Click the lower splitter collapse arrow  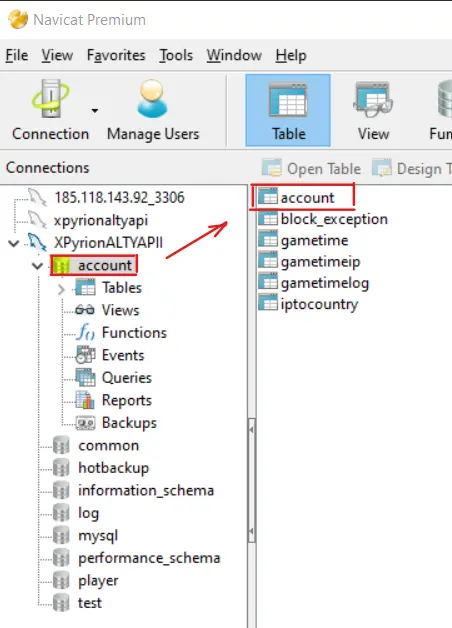(251, 531)
